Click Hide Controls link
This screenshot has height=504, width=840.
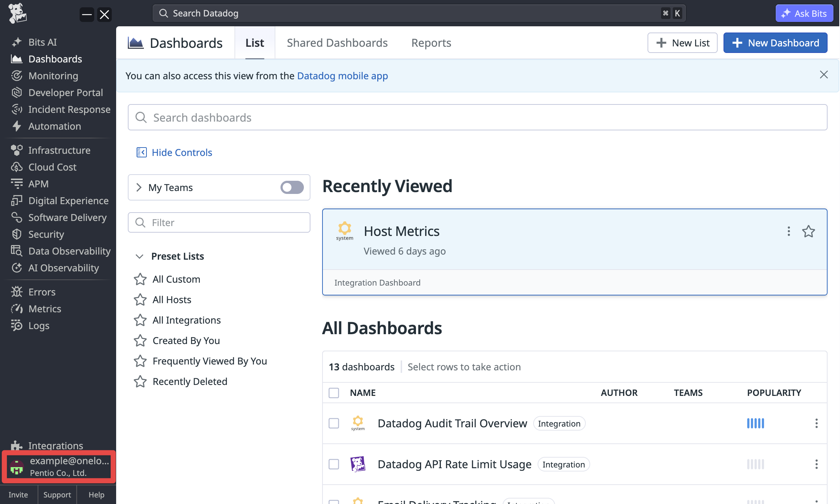[174, 152]
